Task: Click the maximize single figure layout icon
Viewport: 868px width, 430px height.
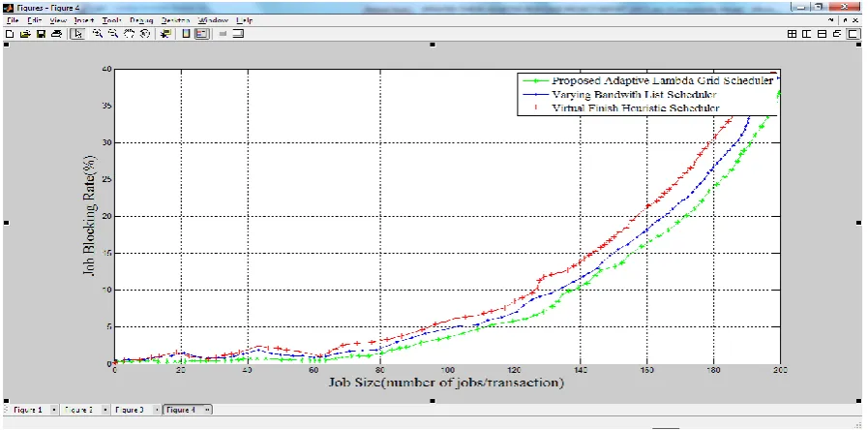Action: tap(852, 34)
